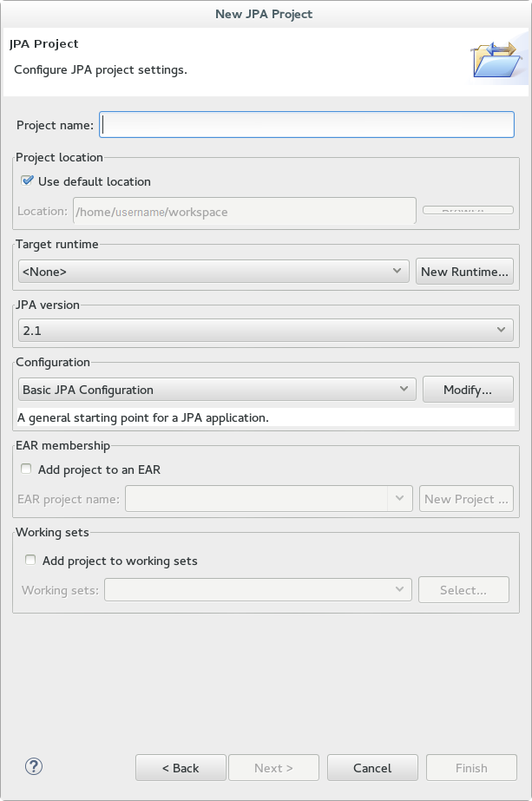532x801 pixels.
Task: Click the help question mark icon
Action: click(34, 766)
